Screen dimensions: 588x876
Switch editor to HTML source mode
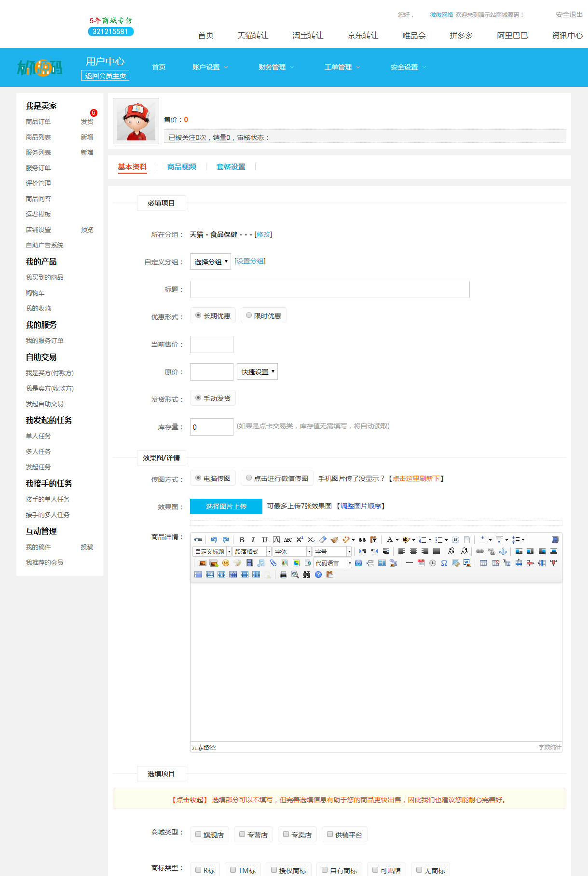point(198,540)
